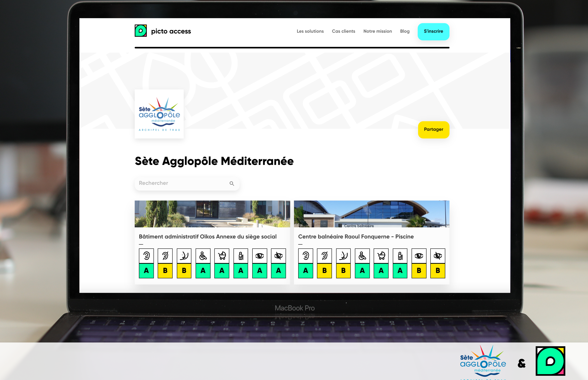Click the A grade under Centre balnéaire plain ear
588x380 pixels.
pos(305,271)
